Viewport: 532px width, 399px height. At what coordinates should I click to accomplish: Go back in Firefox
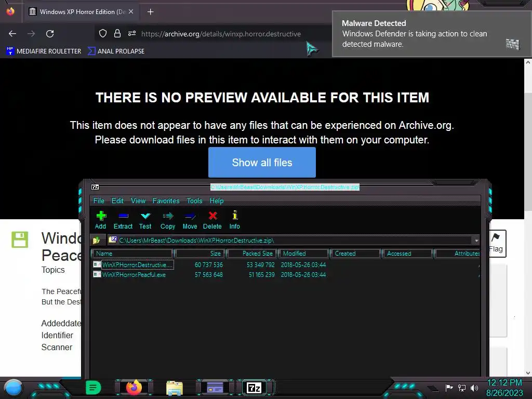[x=12, y=34]
